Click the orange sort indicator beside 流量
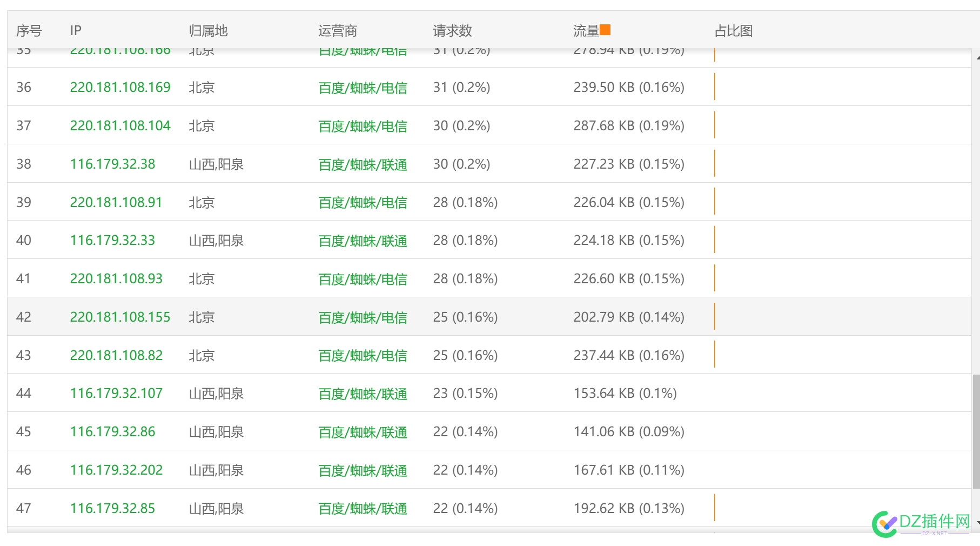 tap(605, 30)
